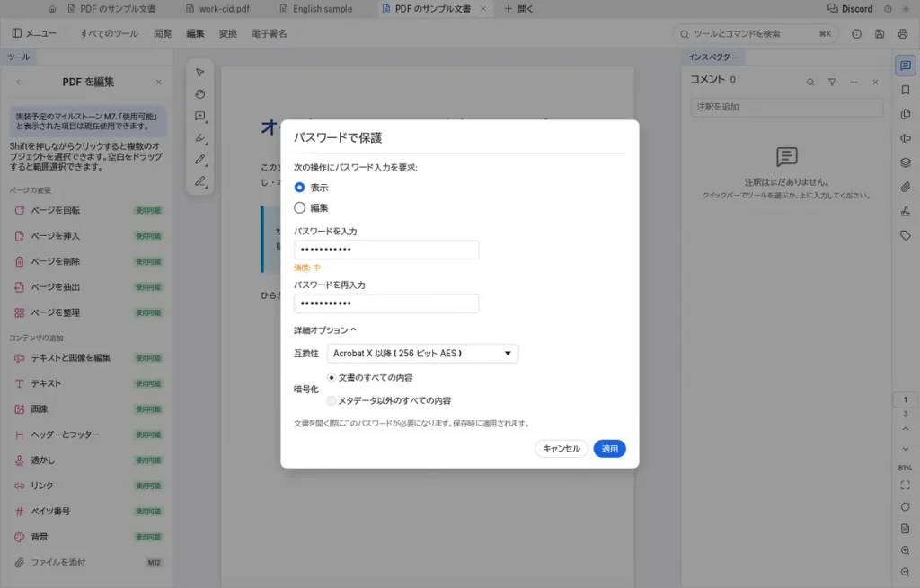Open the comments panel icon in right sidebar
This screenshot has width=920, height=588.
coord(906,65)
